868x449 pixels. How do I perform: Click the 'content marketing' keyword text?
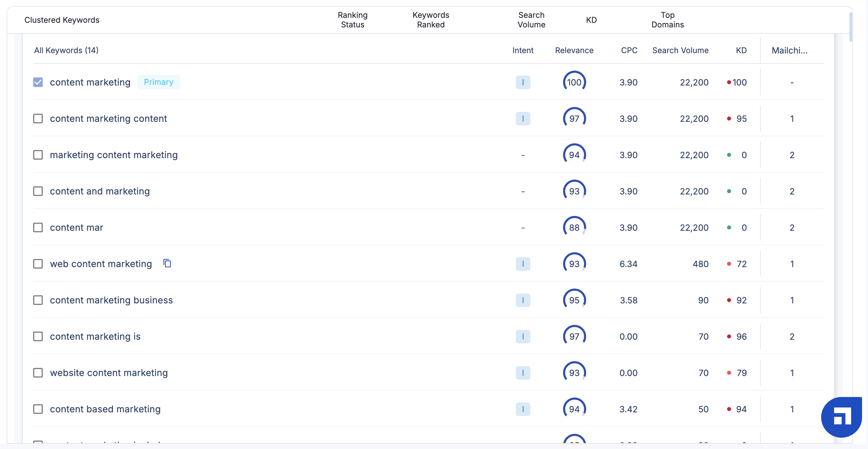tap(90, 82)
